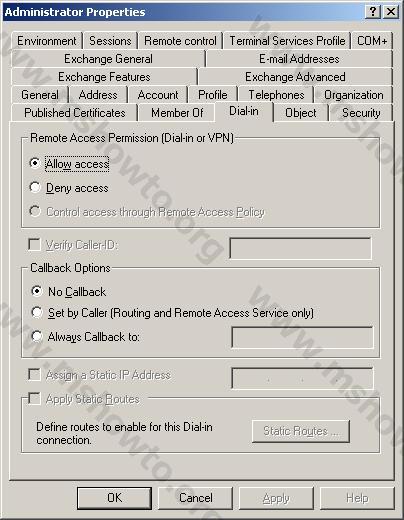Click the title bar help question mark
The image size is (404, 520).
coord(373,12)
